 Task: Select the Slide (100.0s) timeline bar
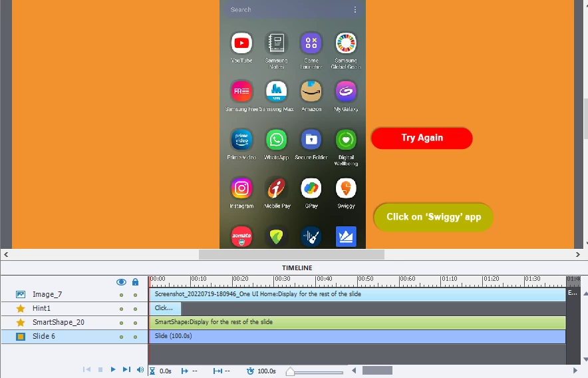tap(357, 336)
